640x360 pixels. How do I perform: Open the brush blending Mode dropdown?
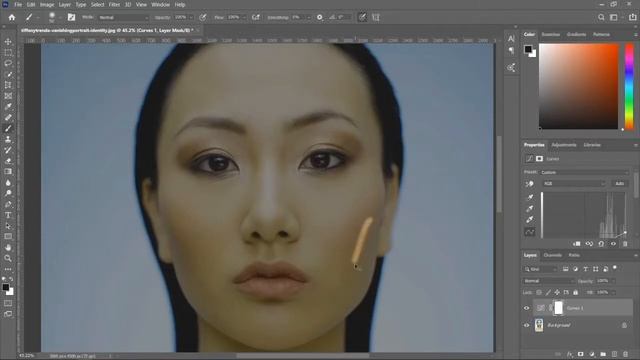pyautogui.click(x=124, y=18)
